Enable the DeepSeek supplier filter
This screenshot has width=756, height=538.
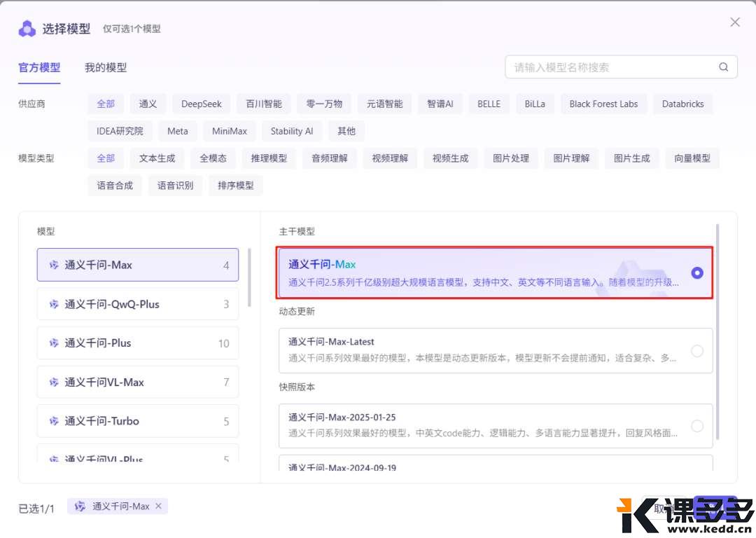[x=201, y=103]
